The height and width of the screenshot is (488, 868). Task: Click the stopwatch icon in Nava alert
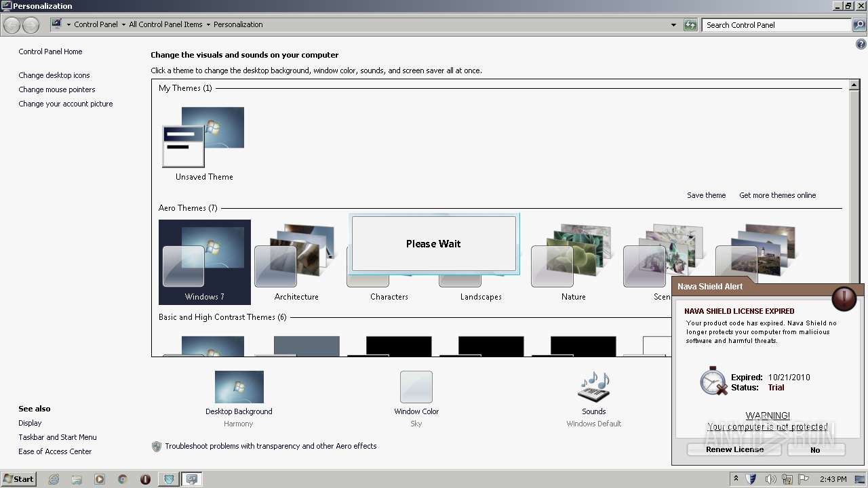[x=713, y=381]
